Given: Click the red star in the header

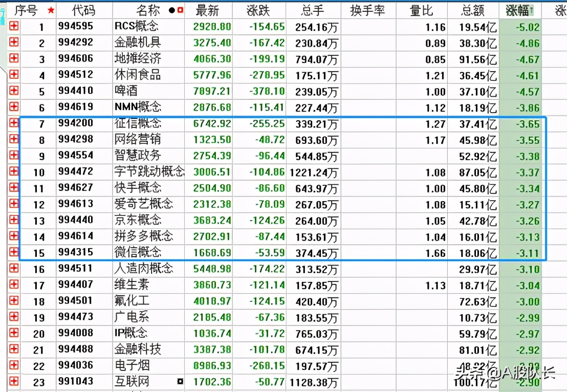Looking at the screenshot, I should (x=51, y=10).
